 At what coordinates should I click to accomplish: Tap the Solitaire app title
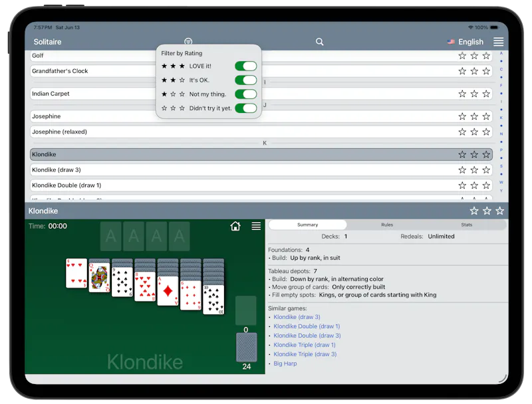(47, 42)
